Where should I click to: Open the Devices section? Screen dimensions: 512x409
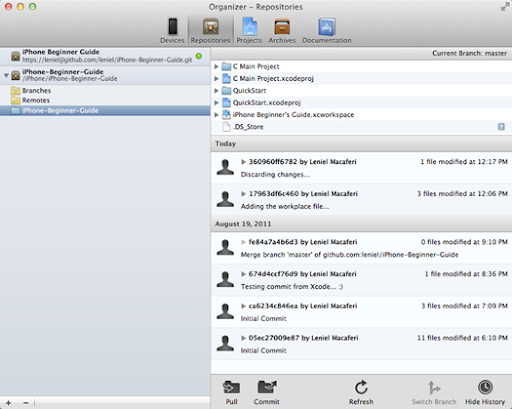tap(172, 31)
